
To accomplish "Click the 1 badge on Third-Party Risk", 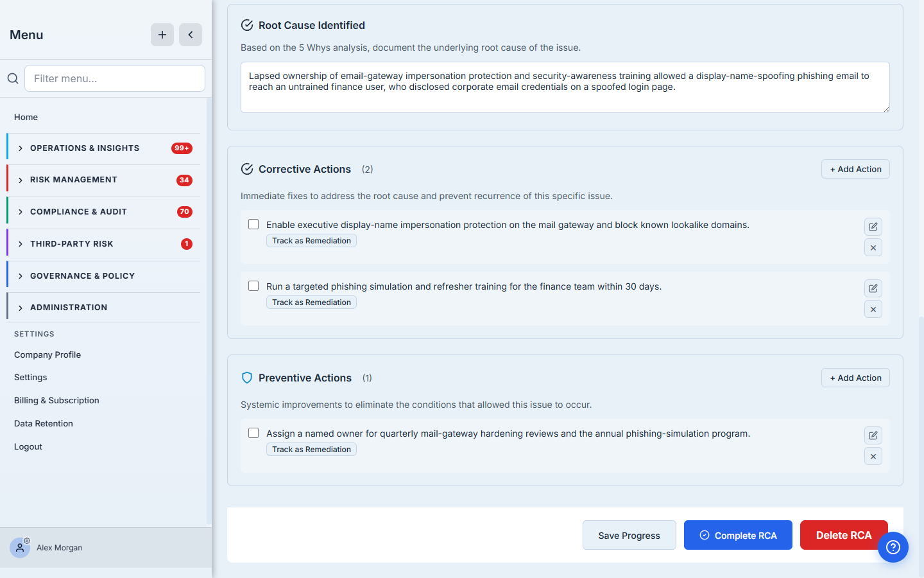I will [x=187, y=244].
